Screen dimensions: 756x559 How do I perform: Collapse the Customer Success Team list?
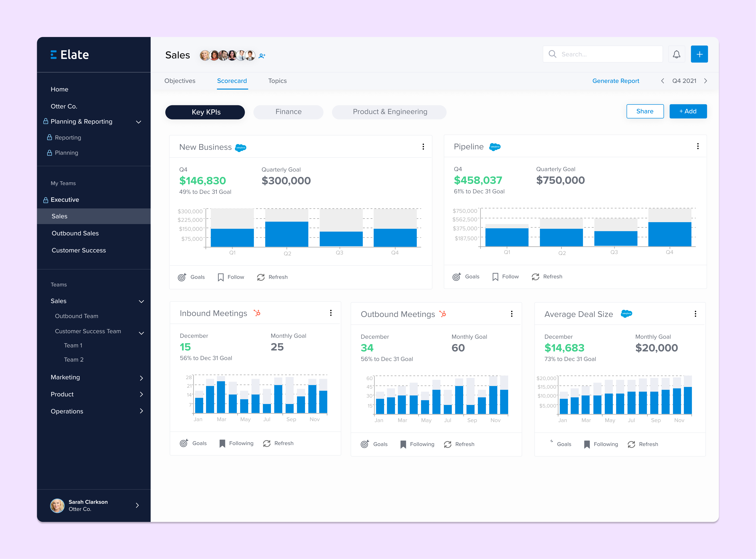click(142, 333)
